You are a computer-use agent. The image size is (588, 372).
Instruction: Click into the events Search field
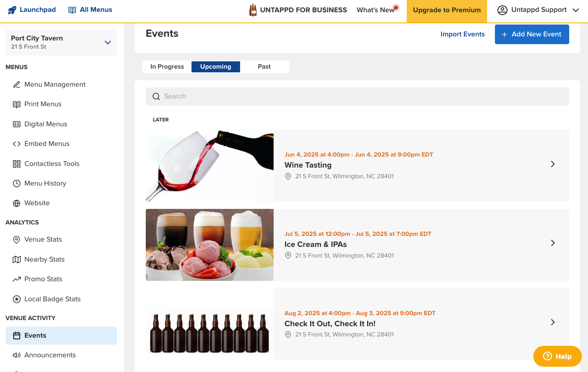click(x=357, y=96)
